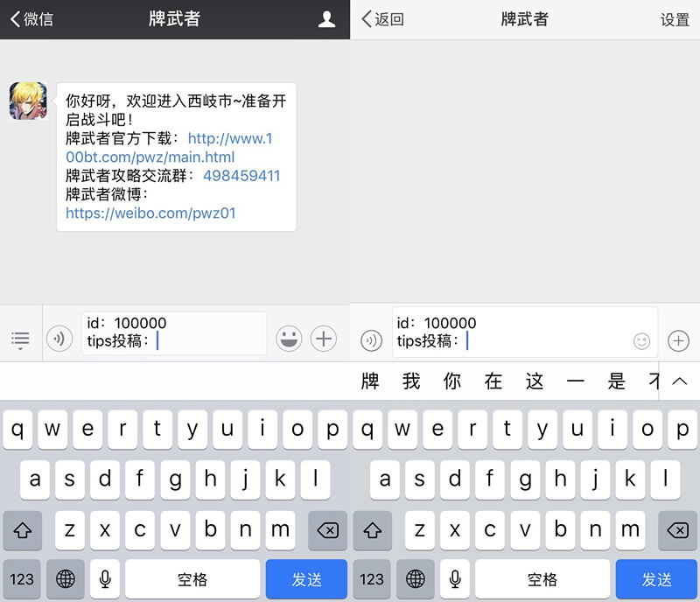The width and height of the screenshot is (700, 602).
Task: Tap shift key on right keyboard
Action: pos(373,530)
